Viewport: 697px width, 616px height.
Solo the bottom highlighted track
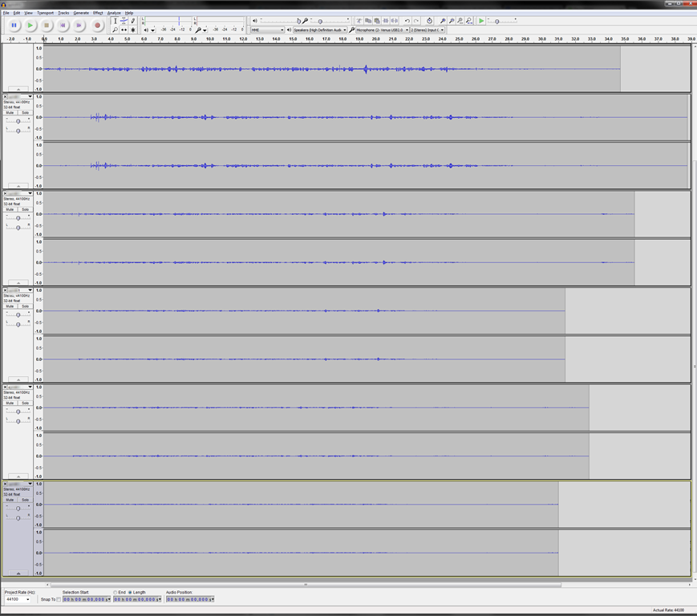(x=25, y=500)
